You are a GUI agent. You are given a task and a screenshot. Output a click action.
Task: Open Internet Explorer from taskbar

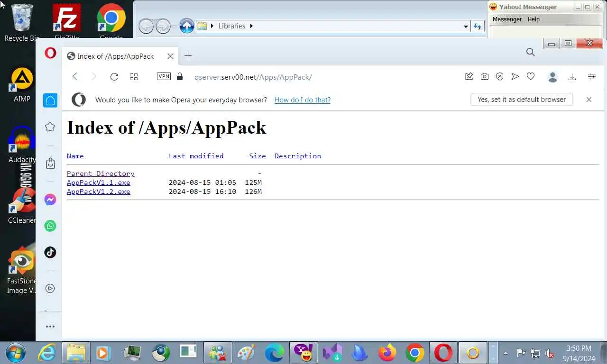[x=47, y=353]
